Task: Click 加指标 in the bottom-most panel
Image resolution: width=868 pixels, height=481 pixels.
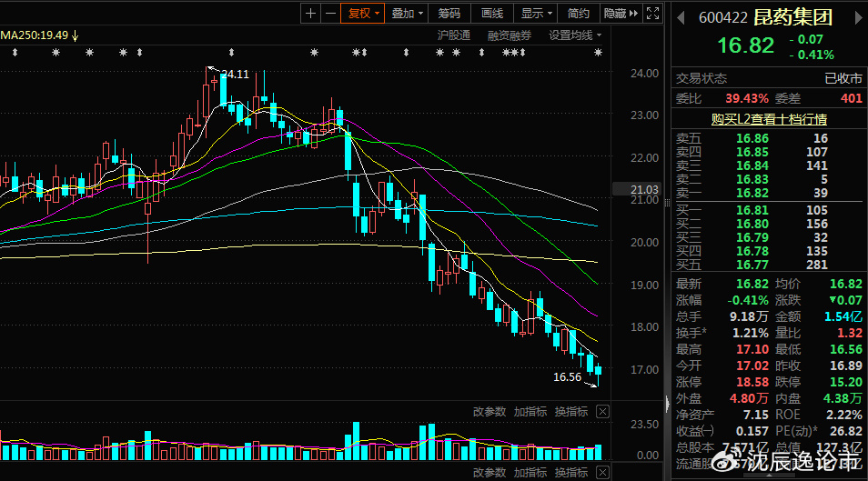Action: 530,472
